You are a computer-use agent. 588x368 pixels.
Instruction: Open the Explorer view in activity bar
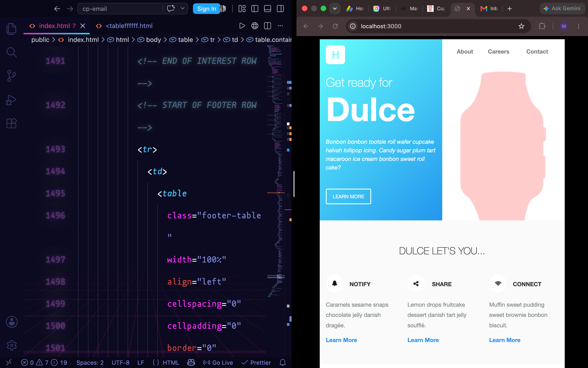tap(11, 29)
